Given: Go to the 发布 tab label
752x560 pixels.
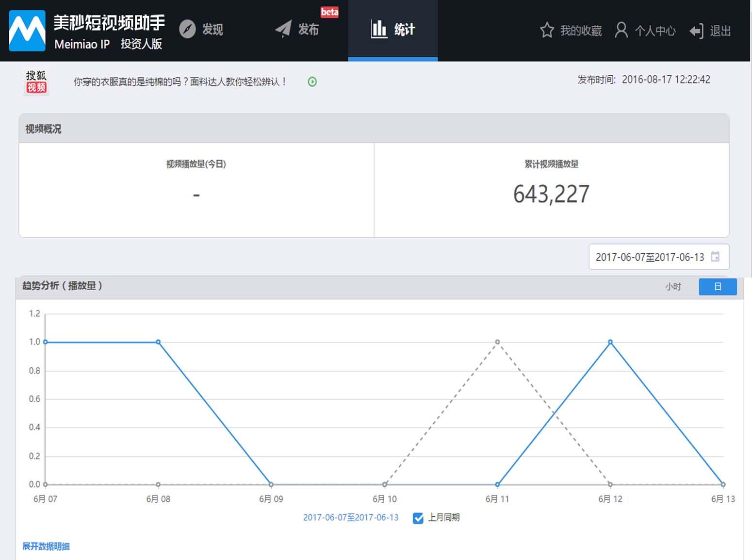Looking at the screenshot, I should tap(309, 30).
